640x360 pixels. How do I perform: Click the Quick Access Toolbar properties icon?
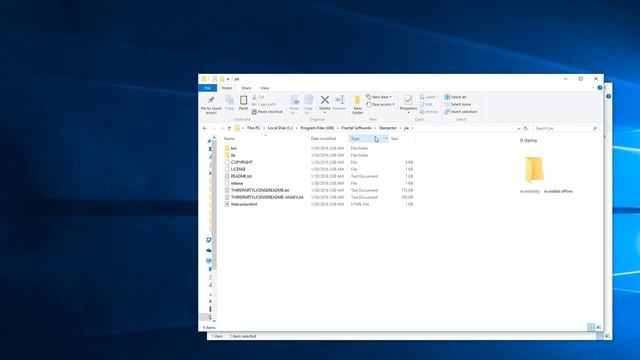tap(214, 79)
